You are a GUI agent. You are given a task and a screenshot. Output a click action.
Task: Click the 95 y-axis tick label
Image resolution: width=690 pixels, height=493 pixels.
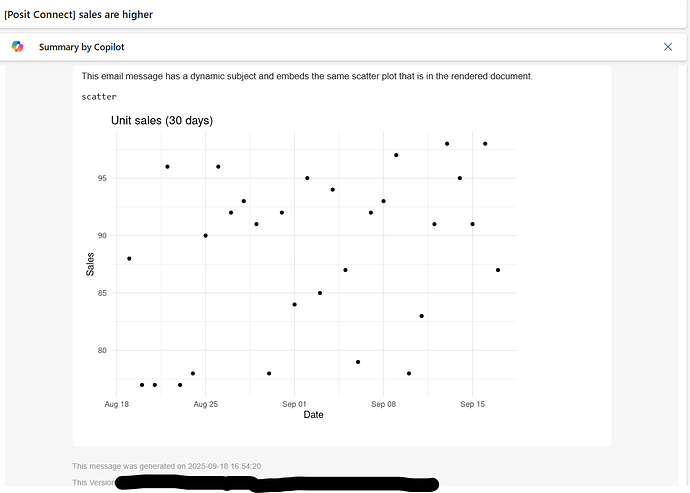[102, 178]
